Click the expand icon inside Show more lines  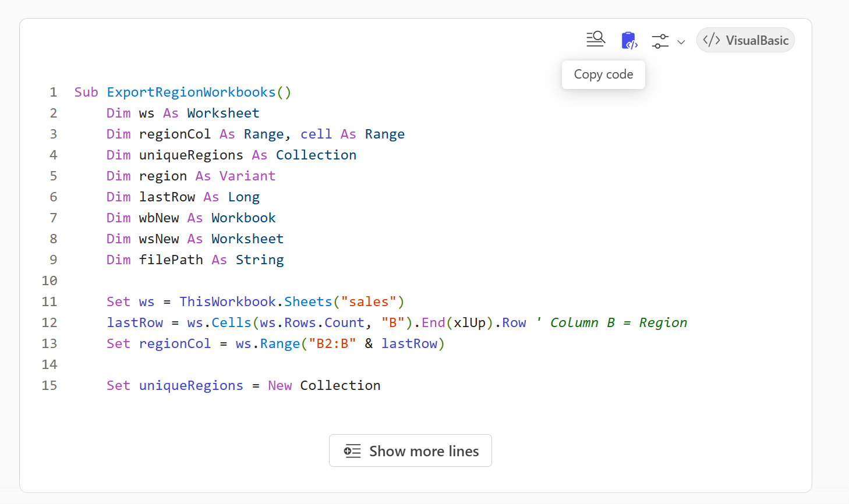point(352,451)
